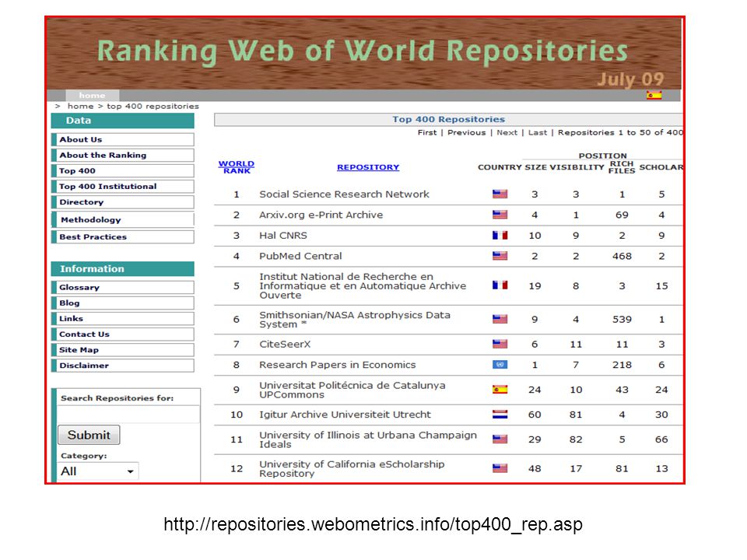Image resolution: width=747 pixels, height=560 pixels.
Task: Click the Information sidebar section header
Action: [x=122, y=268]
